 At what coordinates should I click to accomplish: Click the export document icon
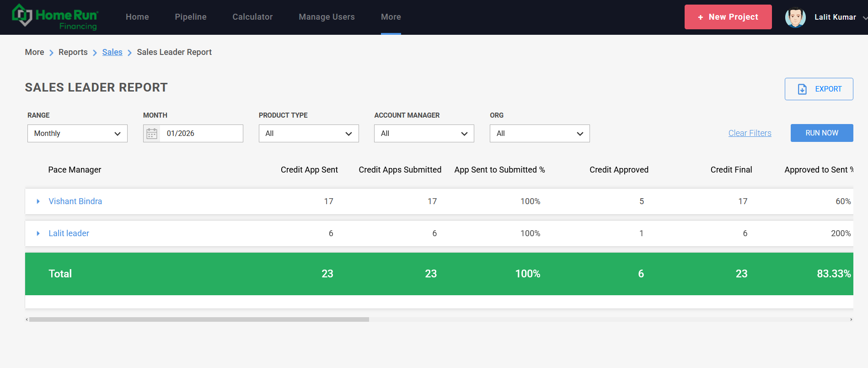click(802, 89)
